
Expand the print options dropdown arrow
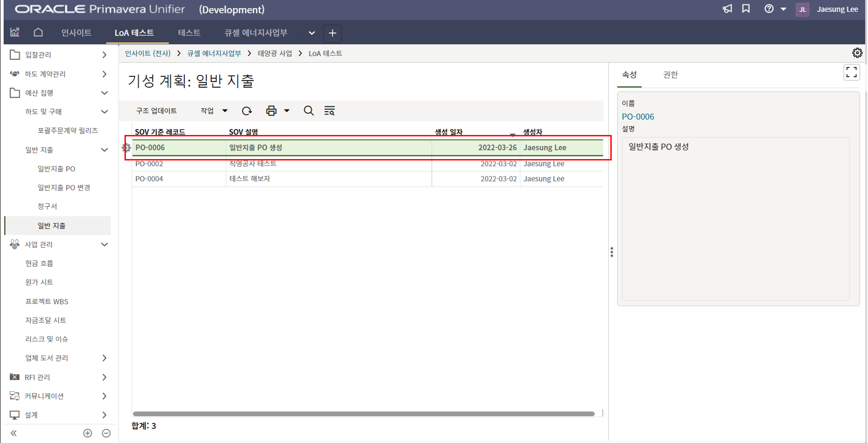[287, 111]
